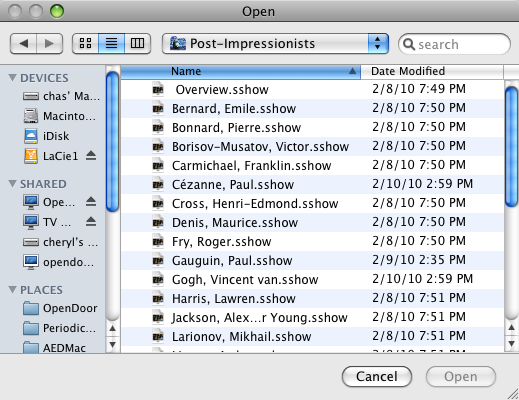Open the Post-Impressionists folder path dropdown
This screenshot has width=519, height=400.
coord(275,43)
